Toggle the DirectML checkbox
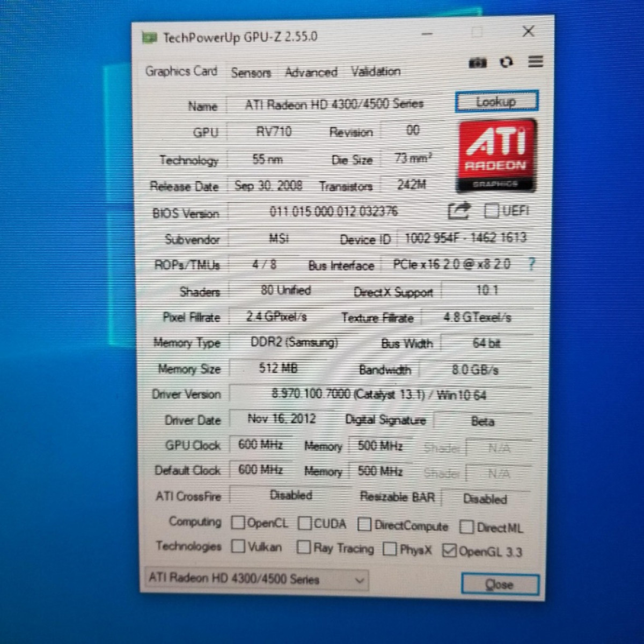Image resolution: width=644 pixels, height=644 pixels. pyautogui.click(x=466, y=527)
